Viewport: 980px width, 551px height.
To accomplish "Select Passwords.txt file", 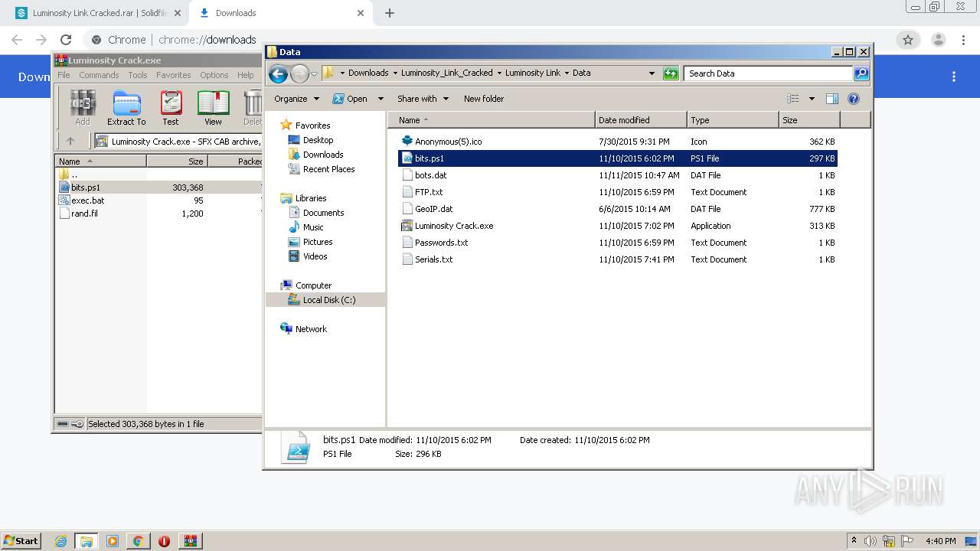I will click(618, 243).
